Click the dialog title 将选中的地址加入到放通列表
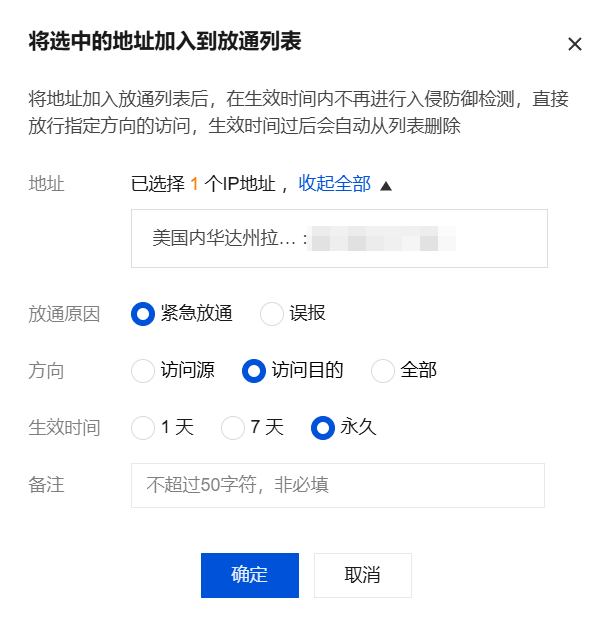 pos(165,41)
